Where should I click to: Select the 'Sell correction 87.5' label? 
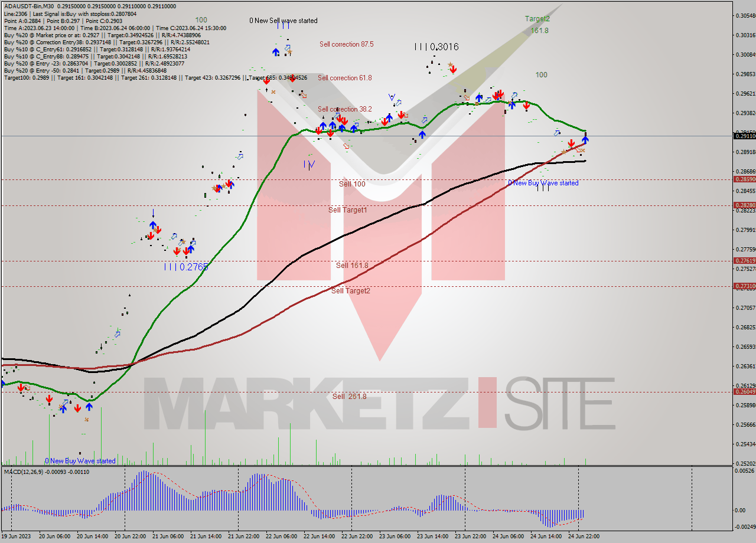(346, 44)
